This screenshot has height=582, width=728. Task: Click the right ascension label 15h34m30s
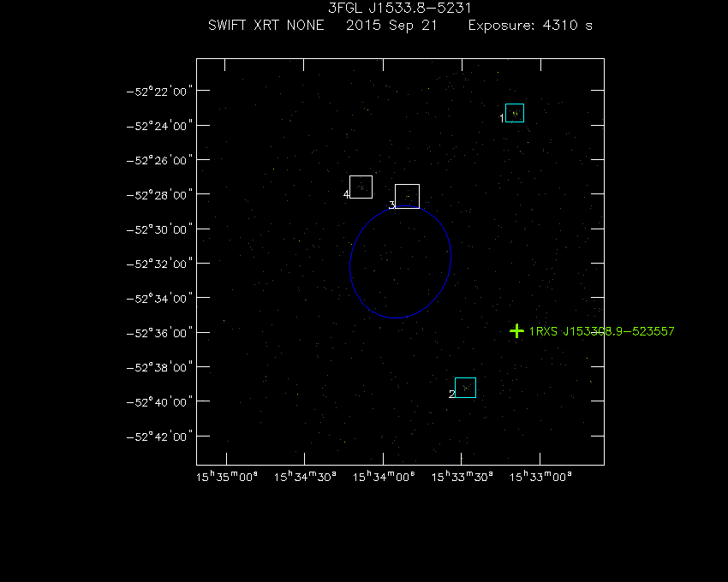(x=305, y=477)
